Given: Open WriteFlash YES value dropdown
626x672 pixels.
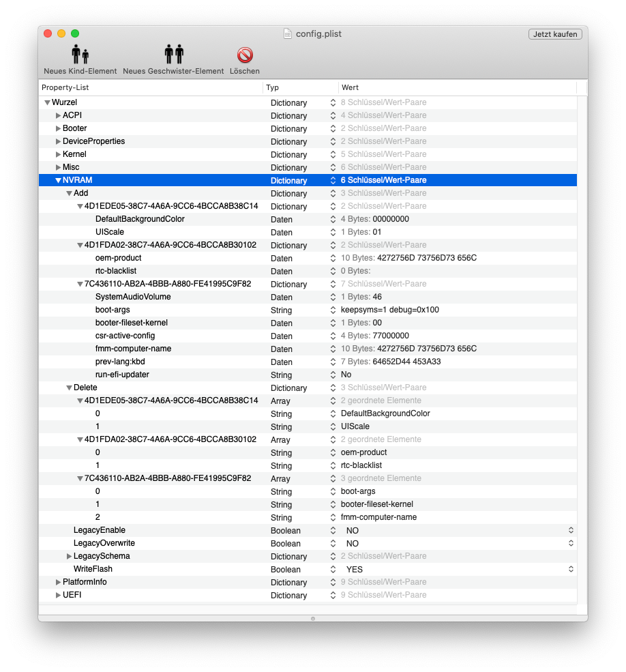Looking at the screenshot, I should (571, 569).
